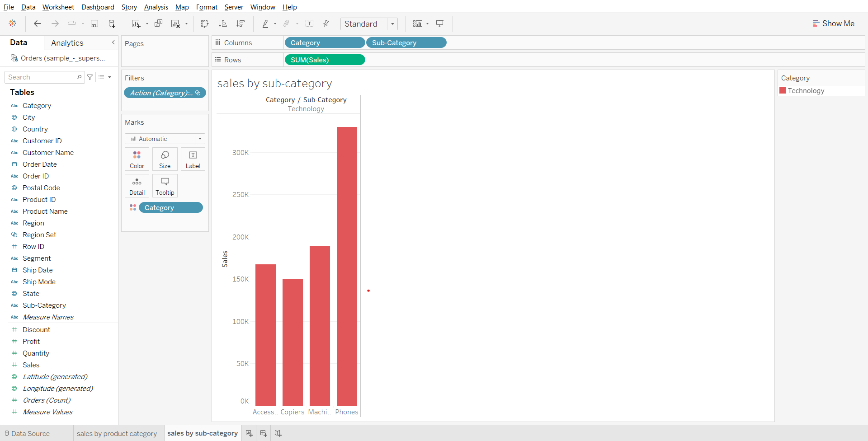Toggle the Fix axes pin button
Screen dimensions: 868x441
[x=326, y=23]
